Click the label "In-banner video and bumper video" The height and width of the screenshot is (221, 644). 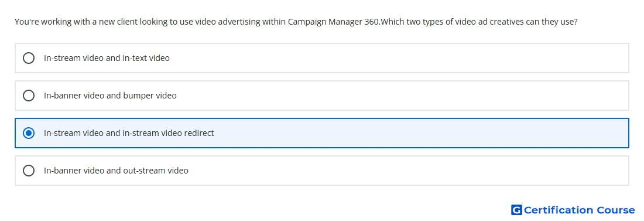coord(110,96)
